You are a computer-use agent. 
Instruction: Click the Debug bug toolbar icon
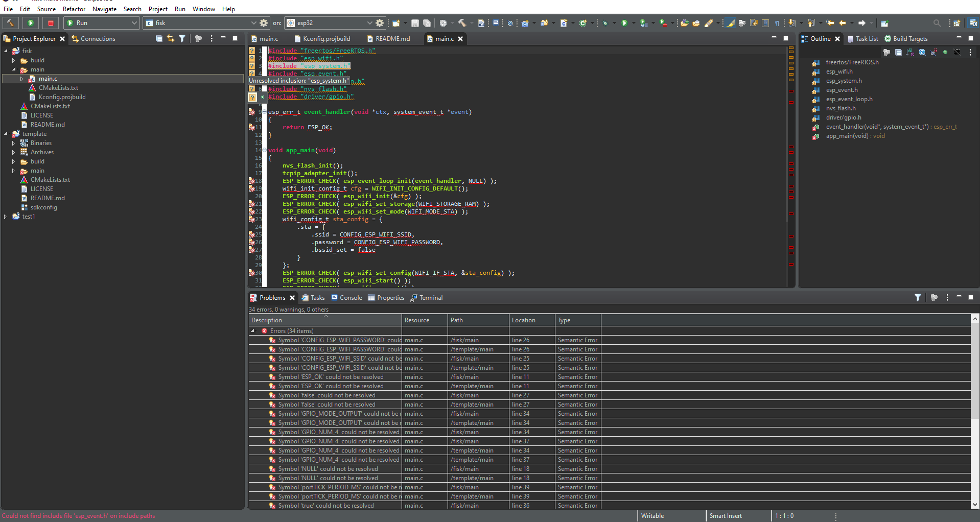tap(605, 23)
